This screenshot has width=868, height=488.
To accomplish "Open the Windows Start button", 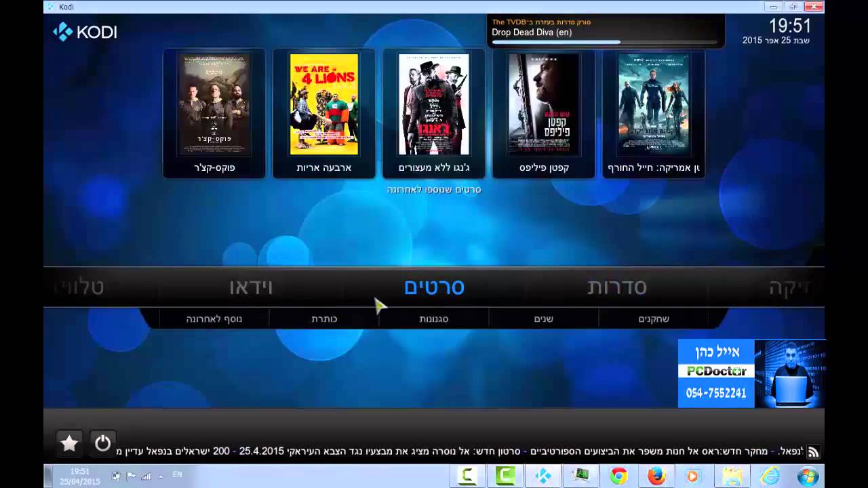I will [x=808, y=476].
